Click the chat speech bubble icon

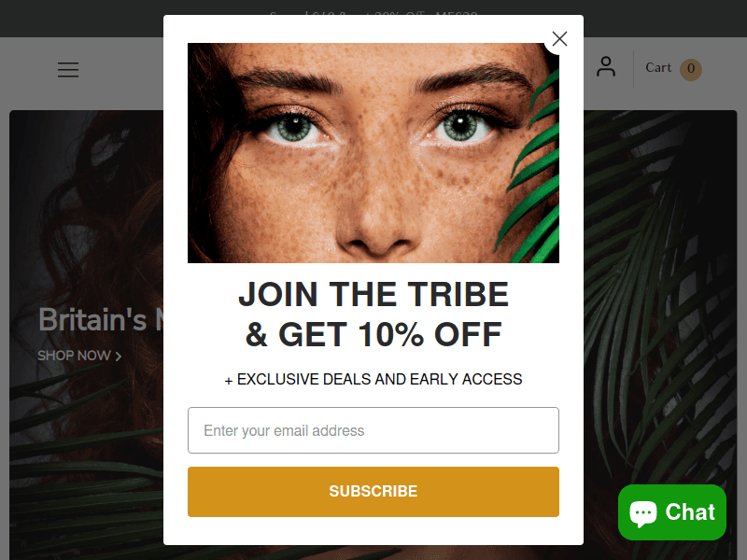point(642,513)
